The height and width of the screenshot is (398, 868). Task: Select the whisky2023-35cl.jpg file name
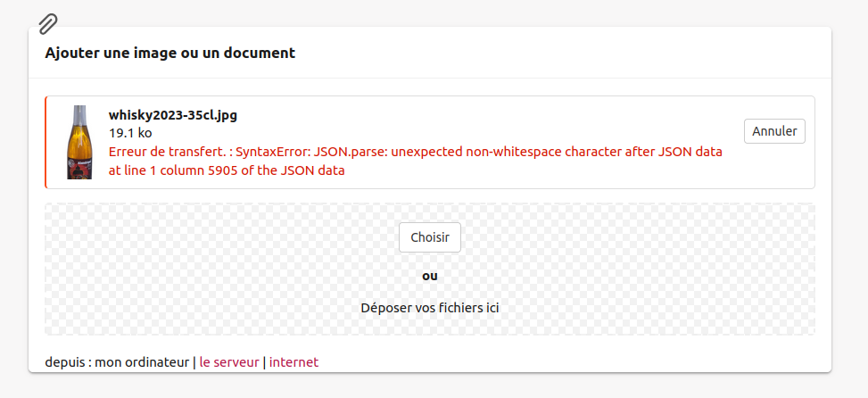point(173,115)
